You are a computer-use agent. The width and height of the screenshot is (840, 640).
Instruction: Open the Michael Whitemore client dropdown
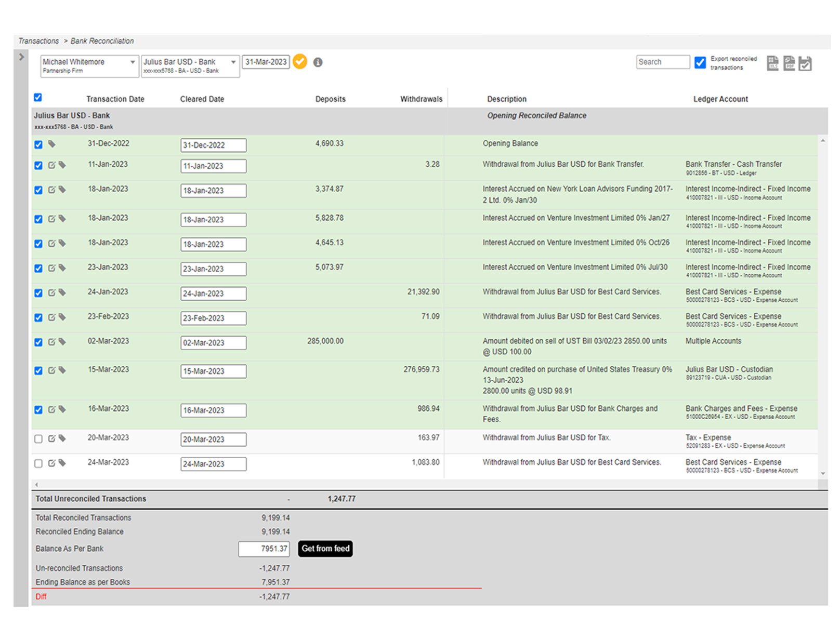click(89, 66)
